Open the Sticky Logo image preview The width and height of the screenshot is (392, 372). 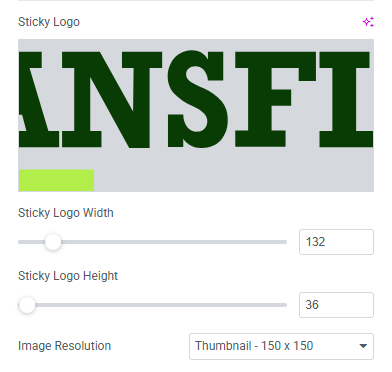196,115
